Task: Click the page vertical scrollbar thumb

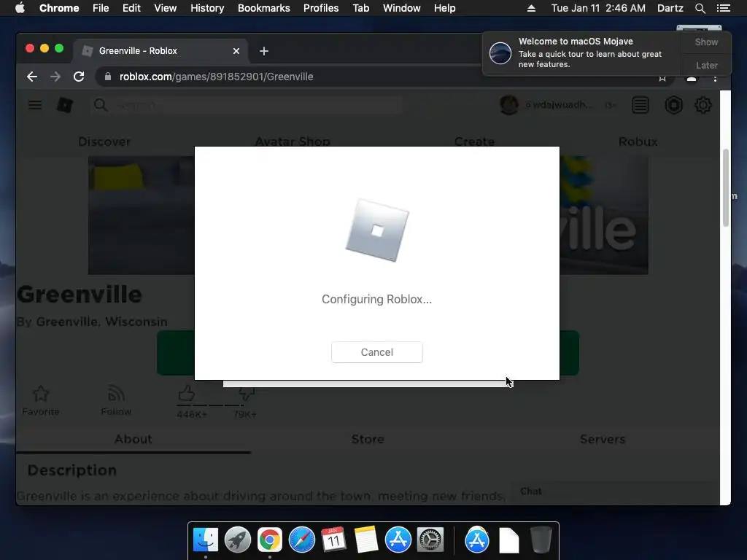Action: (x=726, y=188)
